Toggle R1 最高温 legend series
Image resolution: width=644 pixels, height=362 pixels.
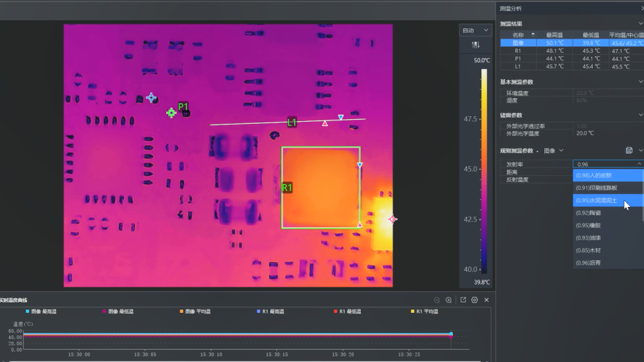pos(270,311)
